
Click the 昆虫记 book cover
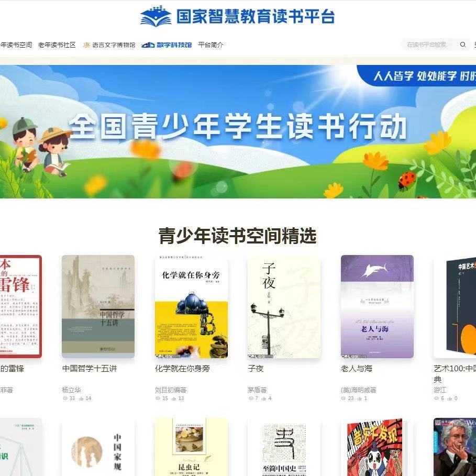(x=191, y=447)
